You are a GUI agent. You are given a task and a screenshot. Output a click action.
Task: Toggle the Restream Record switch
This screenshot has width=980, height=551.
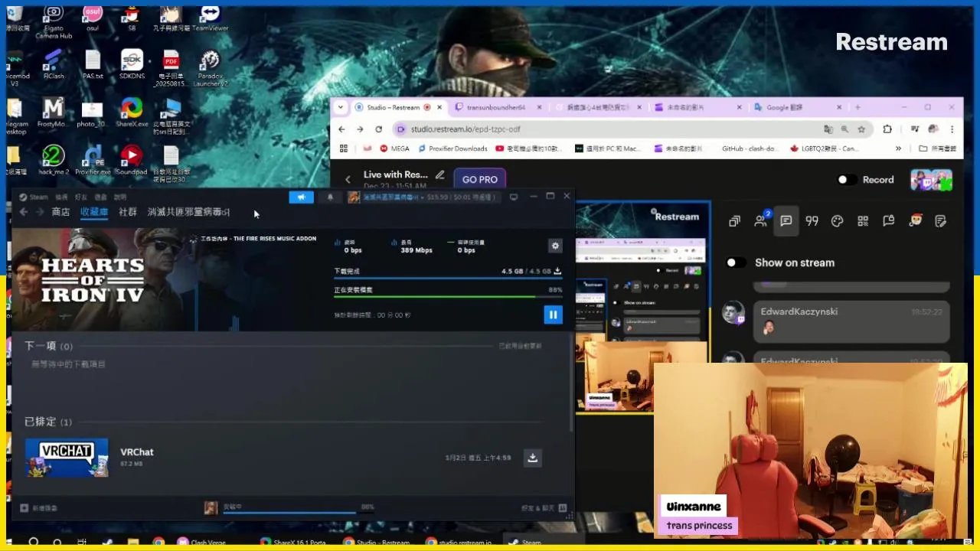click(x=847, y=180)
